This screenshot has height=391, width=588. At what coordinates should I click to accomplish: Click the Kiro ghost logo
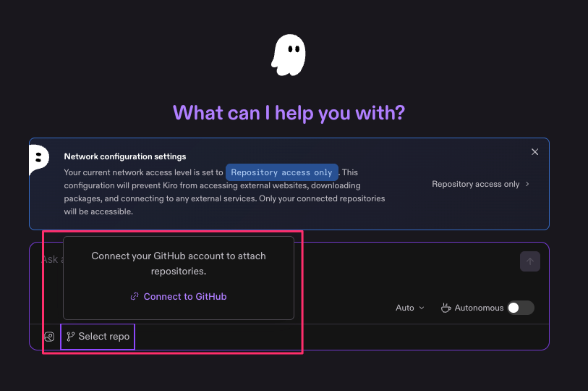point(289,55)
